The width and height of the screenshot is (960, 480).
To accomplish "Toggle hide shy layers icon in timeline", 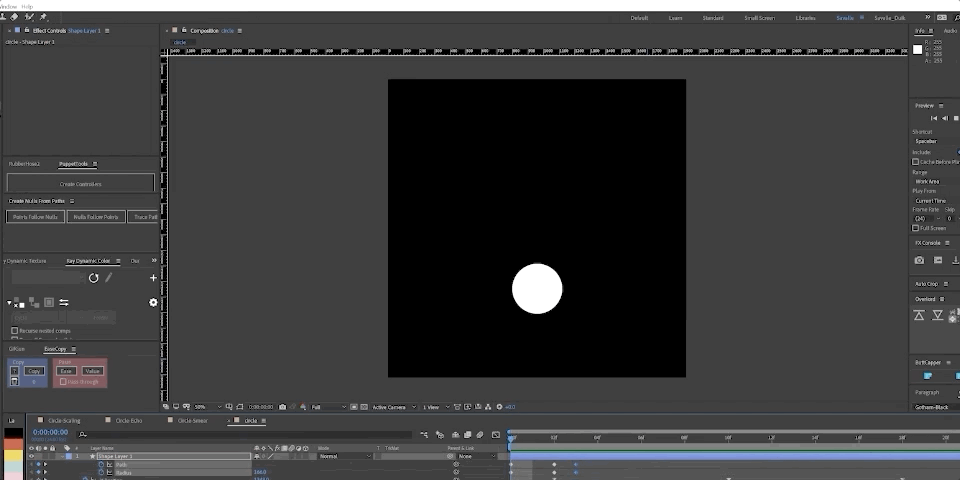I will coord(456,435).
